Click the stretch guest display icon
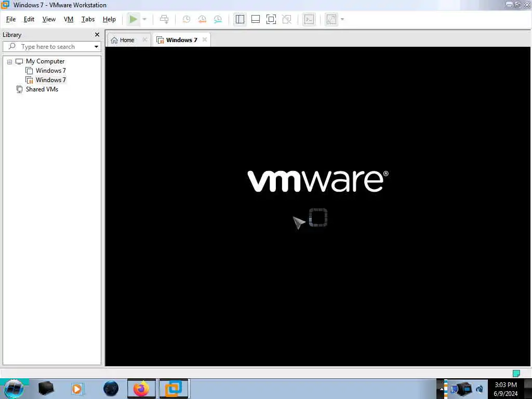 [x=331, y=19]
